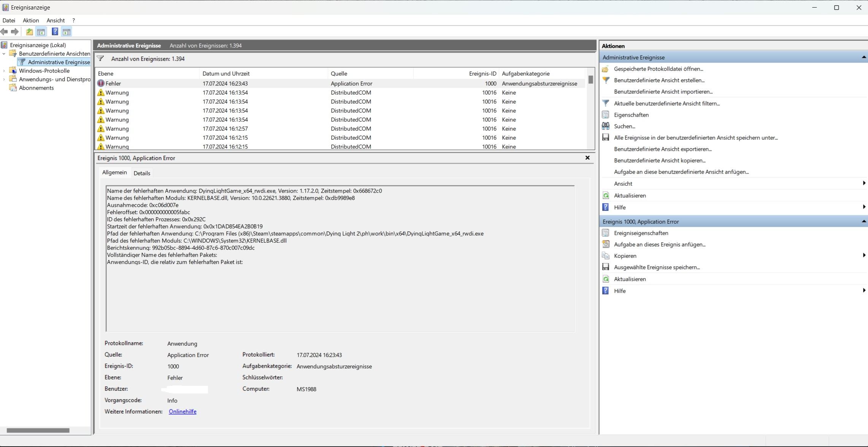Click the Ausnahmecode 0xc06d007e text line
The width and height of the screenshot is (868, 447).
click(143, 205)
